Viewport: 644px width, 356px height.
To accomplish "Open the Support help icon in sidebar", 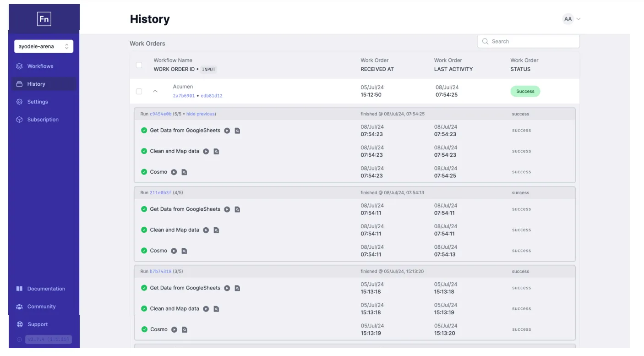I will pyautogui.click(x=20, y=324).
